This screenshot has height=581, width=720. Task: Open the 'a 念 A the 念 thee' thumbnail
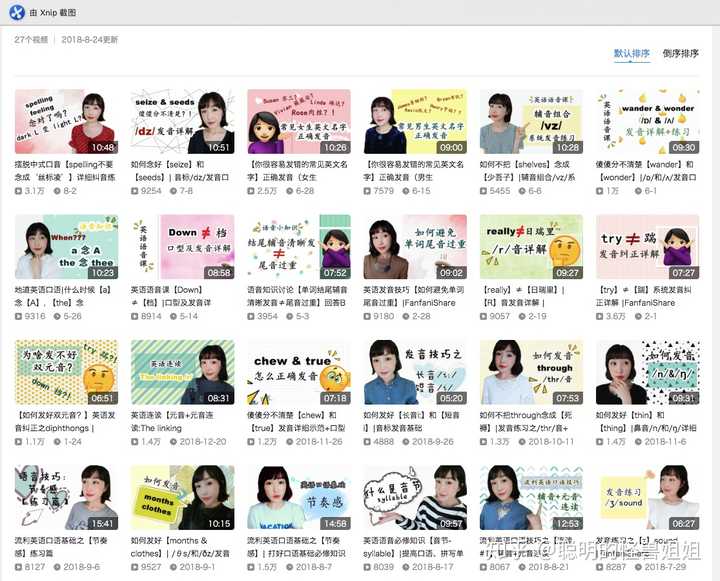pyautogui.click(x=66, y=247)
